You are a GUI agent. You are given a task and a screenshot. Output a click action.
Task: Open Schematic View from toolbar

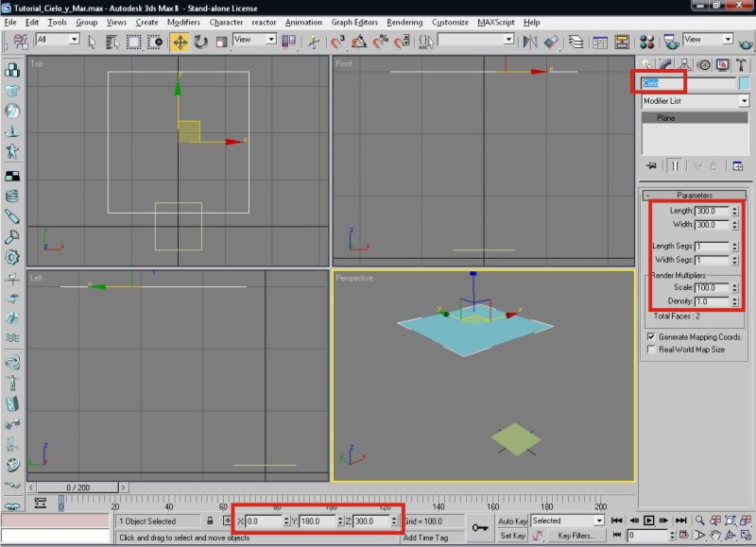coord(622,43)
